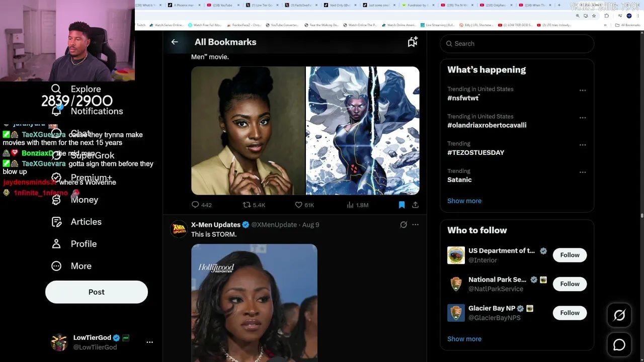Open more options for #TEZOSTUESDAY trend

(x=583, y=145)
